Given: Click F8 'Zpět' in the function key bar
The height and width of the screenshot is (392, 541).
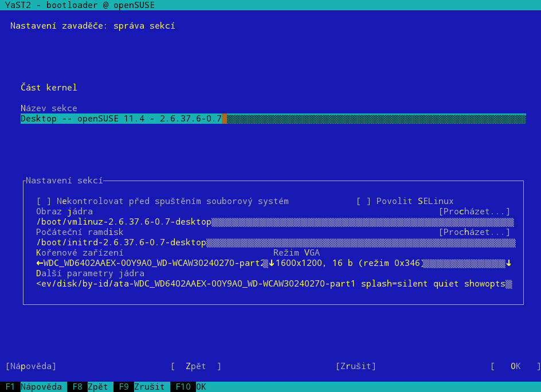Looking at the screenshot, I should [x=90, y=387].
